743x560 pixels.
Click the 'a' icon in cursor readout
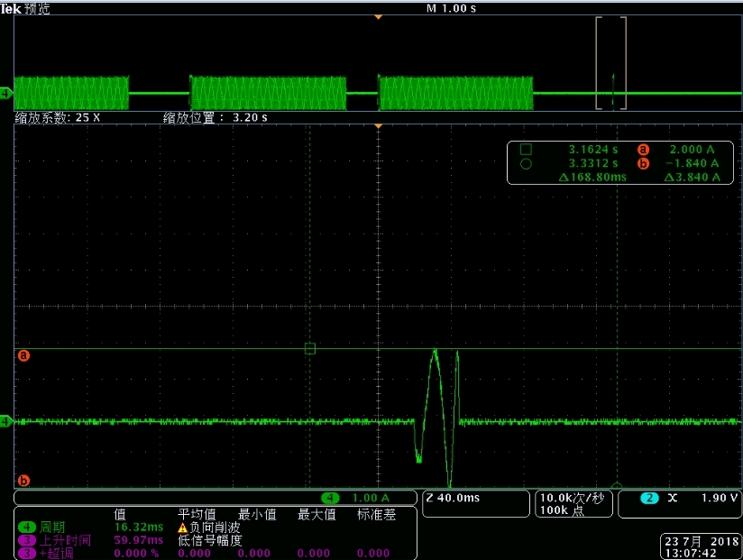[643, 150]
